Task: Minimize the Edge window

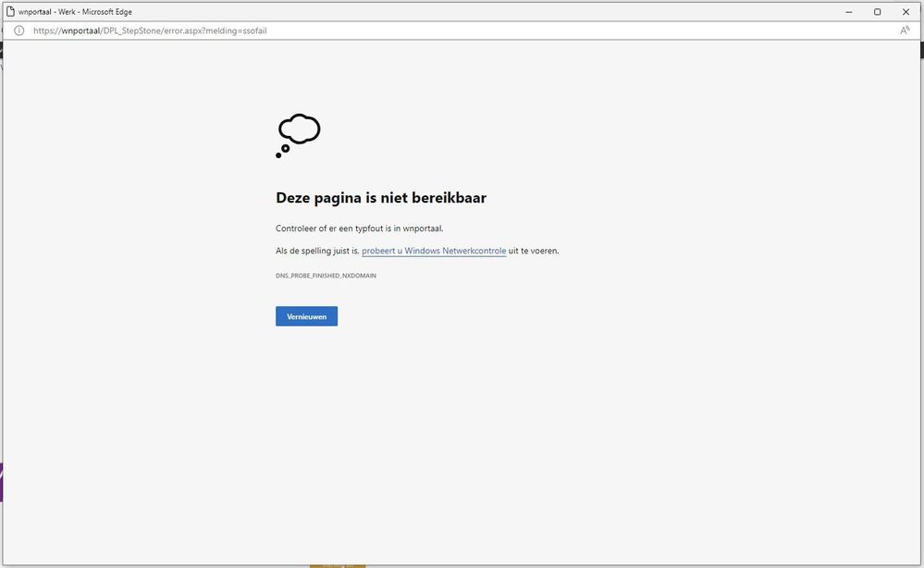Action: (849, 12)
